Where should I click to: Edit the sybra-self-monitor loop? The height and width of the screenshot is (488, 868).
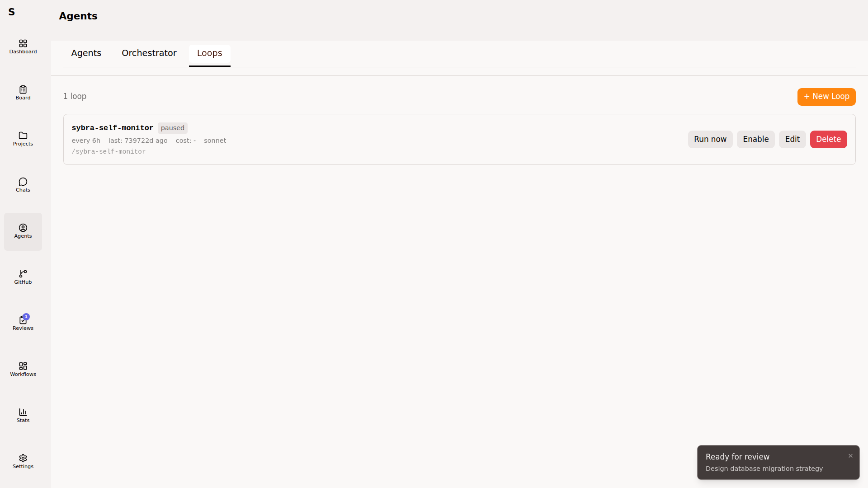[x=792, y=139]
